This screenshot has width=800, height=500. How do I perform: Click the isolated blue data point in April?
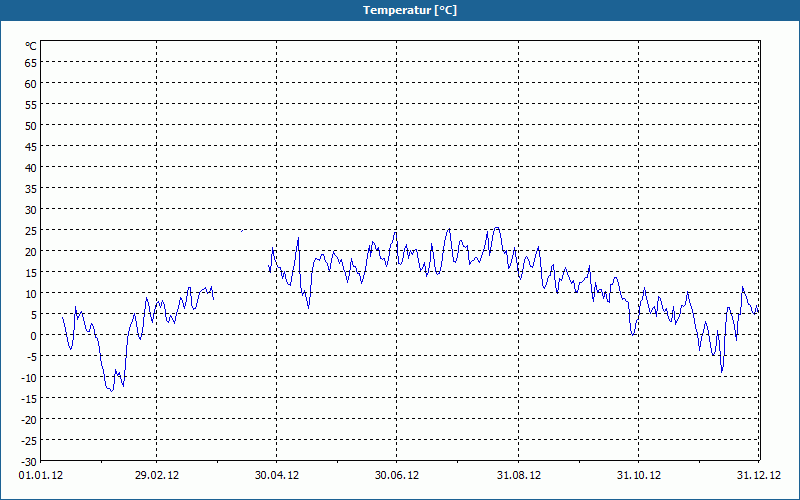pos(242,231)
